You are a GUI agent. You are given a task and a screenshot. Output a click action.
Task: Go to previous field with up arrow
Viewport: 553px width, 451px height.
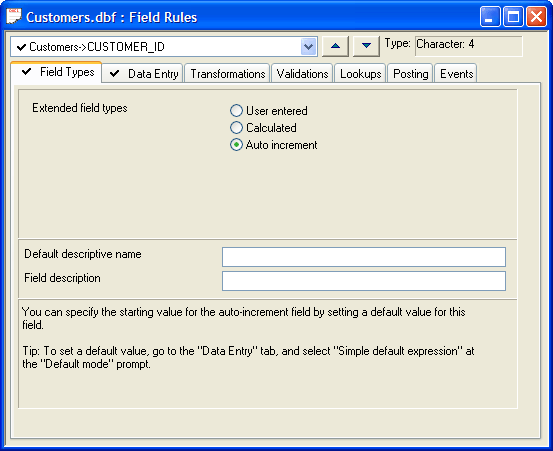pyautogui.click(x=335, y=46)
